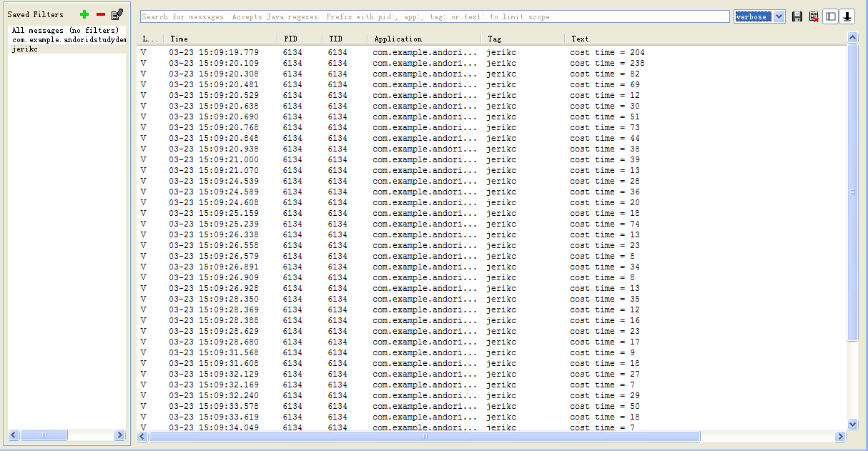Edit the selected logcat filter
This screenshot has width=868, height=451.
click(x=117, y=14)
